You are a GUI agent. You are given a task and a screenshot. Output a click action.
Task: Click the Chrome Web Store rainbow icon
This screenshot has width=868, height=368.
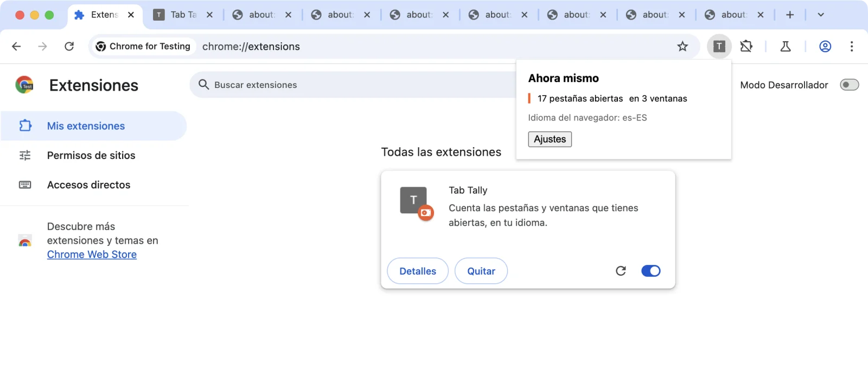24,240
